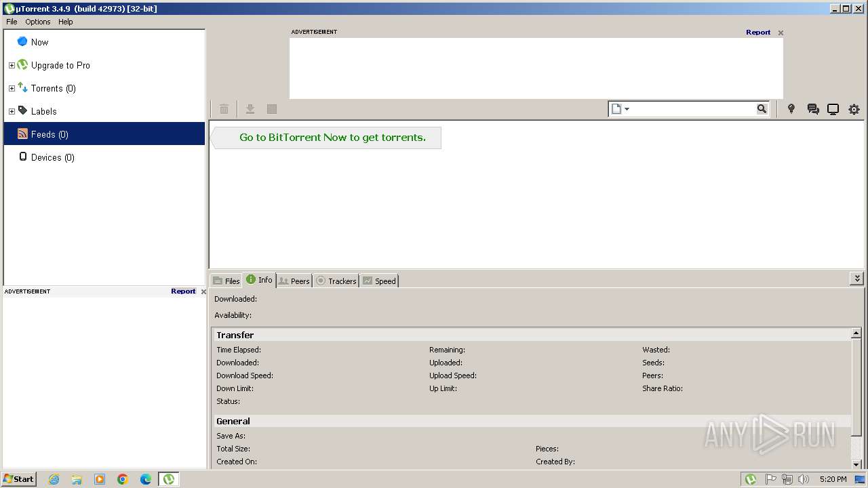Switch to the Info tab

259,279
